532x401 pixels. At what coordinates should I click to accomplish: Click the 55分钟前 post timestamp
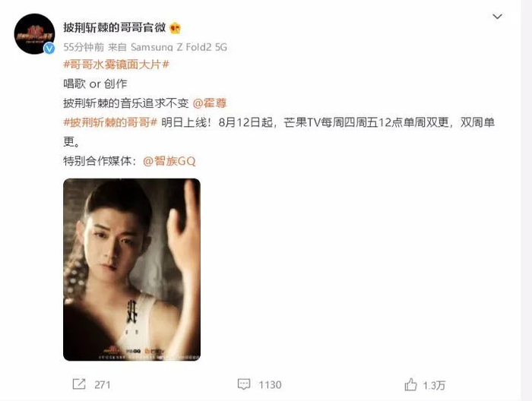(x=84, y=47)
